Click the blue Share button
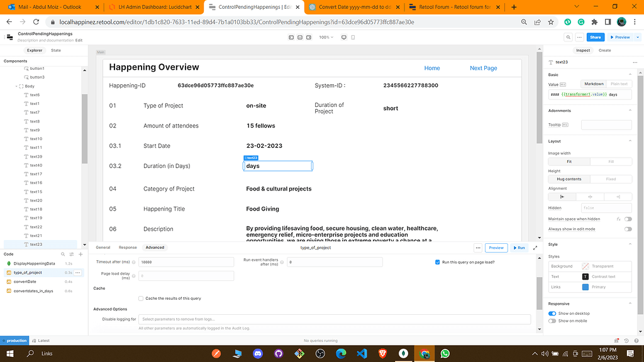The image size is (644, 362). pyautogui.click(x=595, y=37)
